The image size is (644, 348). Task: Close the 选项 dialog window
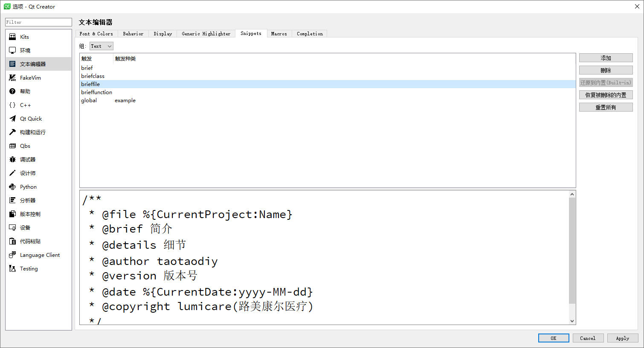(637, 6)
